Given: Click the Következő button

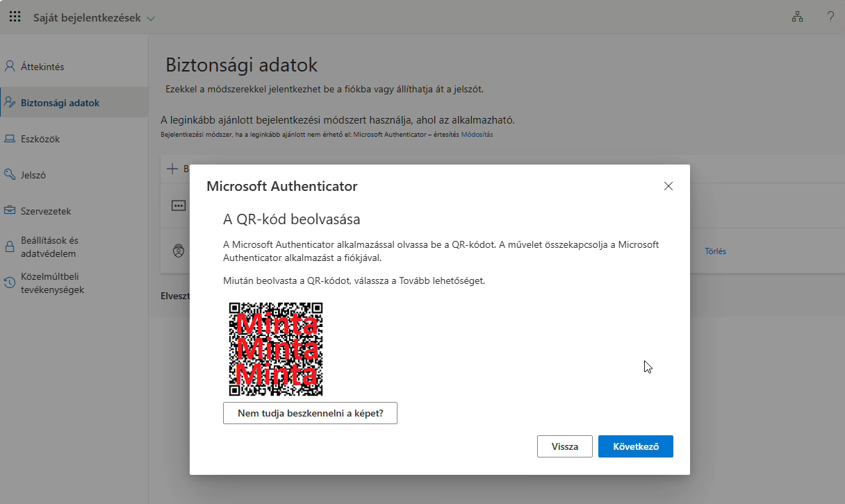Looking at the screenshot, I should click(x=636, y=446).
